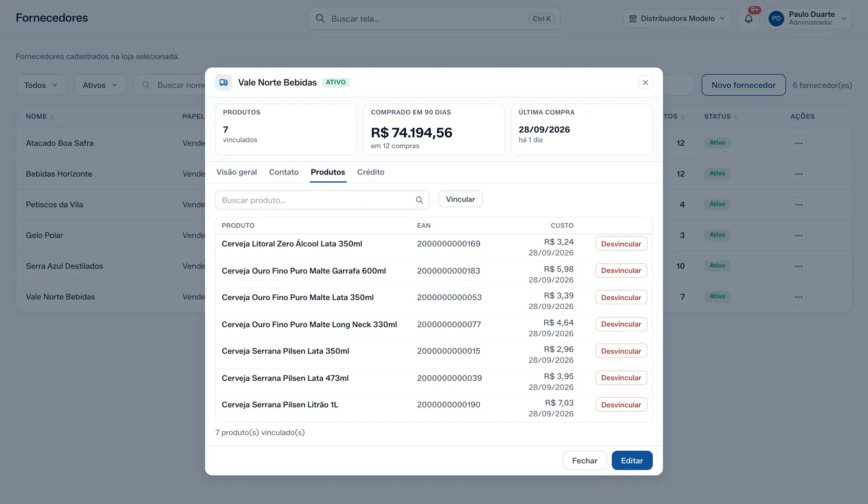Expand the Distribuidora Modelo store dropdown
The height and width of the screenshot is (504, 868).
pyautogui.click(x=677, y=19)
